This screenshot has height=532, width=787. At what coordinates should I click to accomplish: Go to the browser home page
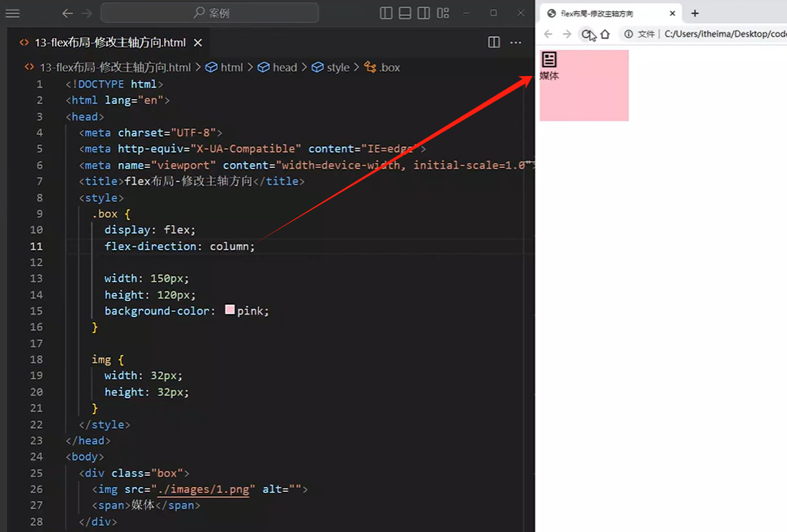605,34
